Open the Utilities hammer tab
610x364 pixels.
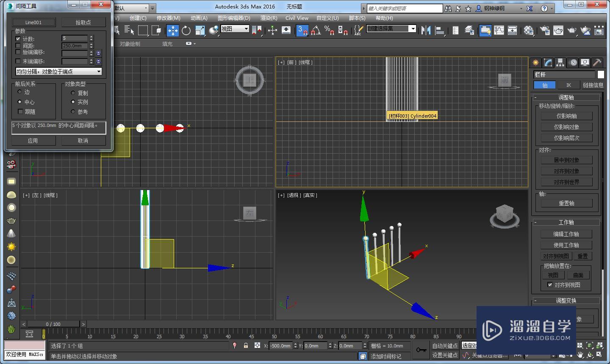597,63
